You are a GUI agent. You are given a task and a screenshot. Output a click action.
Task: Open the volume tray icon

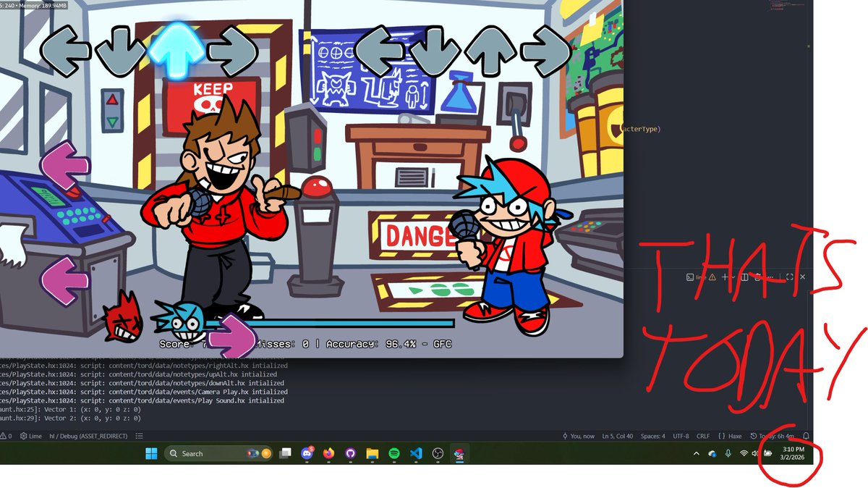coord(756,454)
